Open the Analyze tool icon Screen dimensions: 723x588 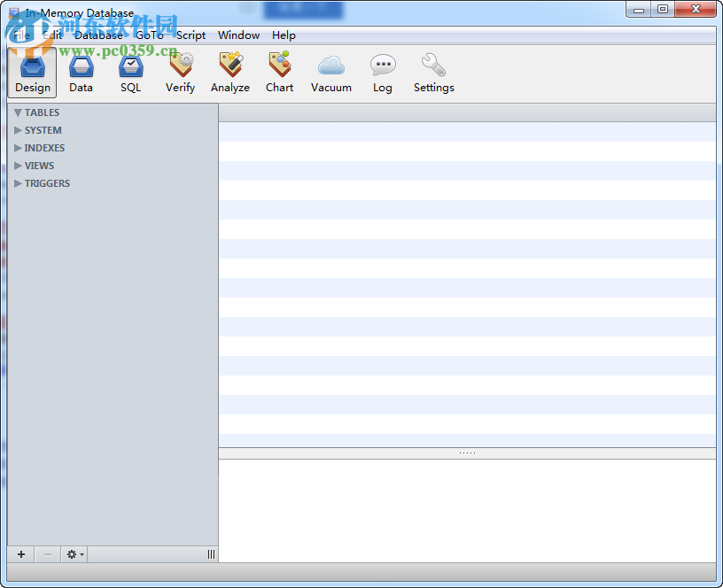229,71
